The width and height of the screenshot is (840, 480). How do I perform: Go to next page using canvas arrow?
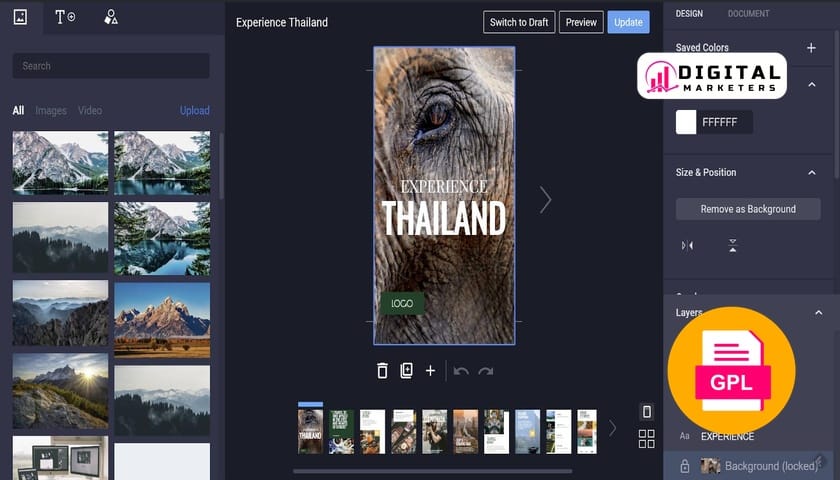pos(545,200)
